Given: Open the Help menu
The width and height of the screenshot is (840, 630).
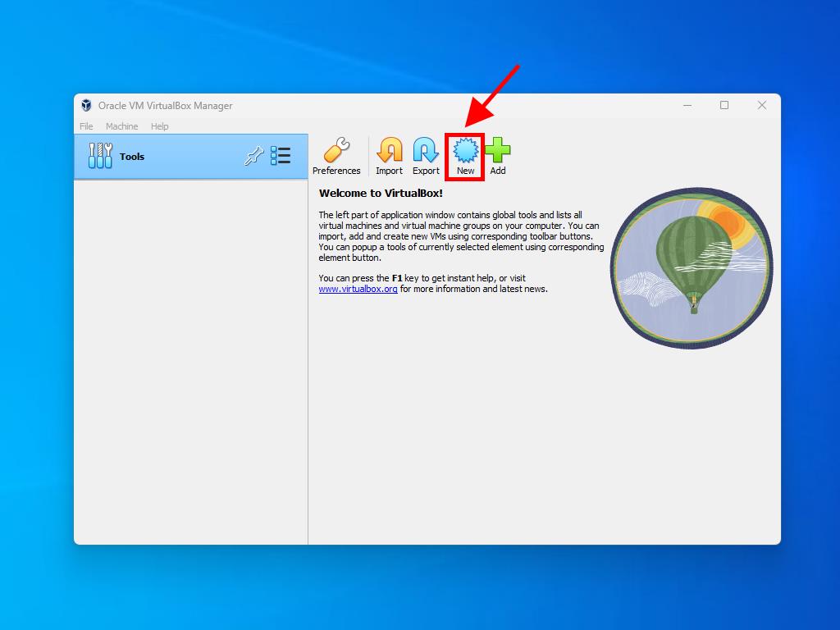Looking at the screenshot, I should coord(159,126).
